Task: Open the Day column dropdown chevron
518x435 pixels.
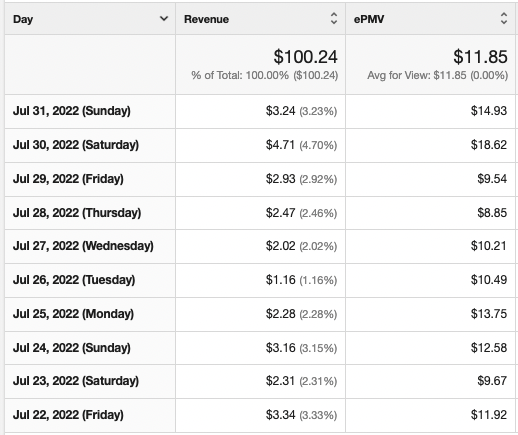Action: tap(164, 19)
